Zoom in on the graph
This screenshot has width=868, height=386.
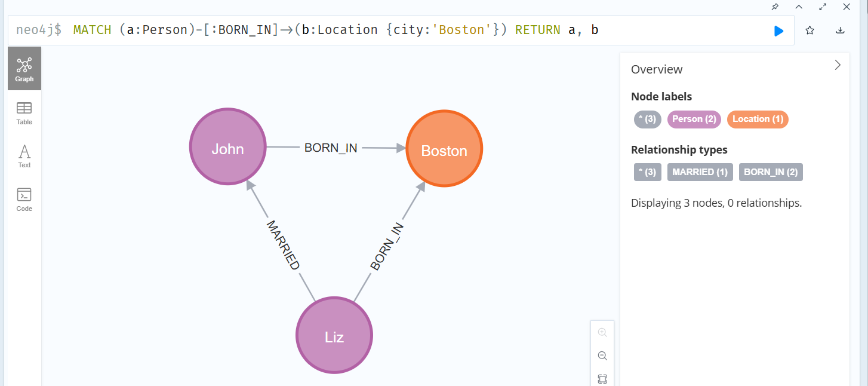click(602, 332)
